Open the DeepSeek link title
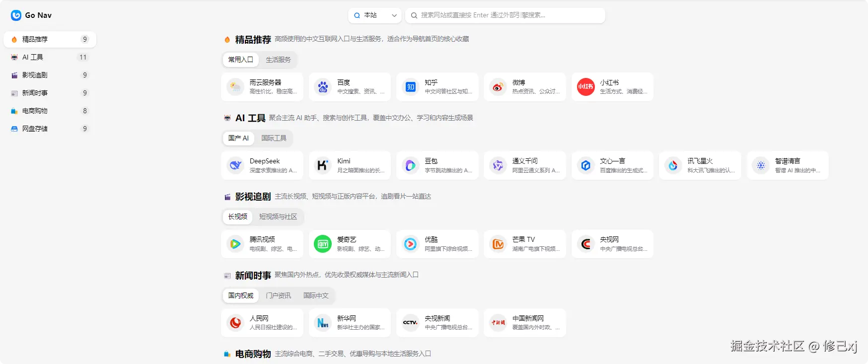 coord(265,161)
